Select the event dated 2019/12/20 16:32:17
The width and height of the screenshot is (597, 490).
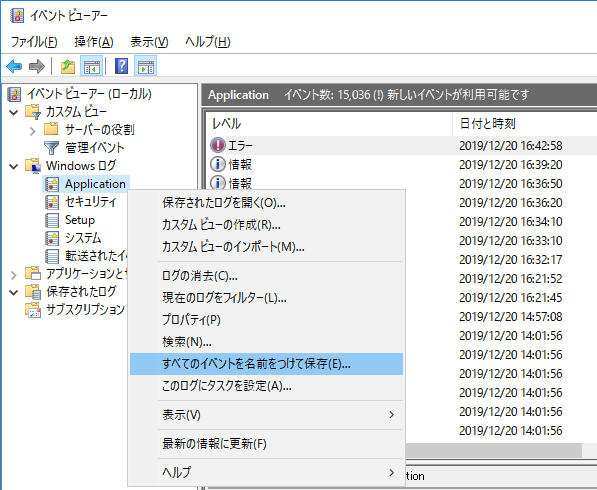click(x=511, y=259)
